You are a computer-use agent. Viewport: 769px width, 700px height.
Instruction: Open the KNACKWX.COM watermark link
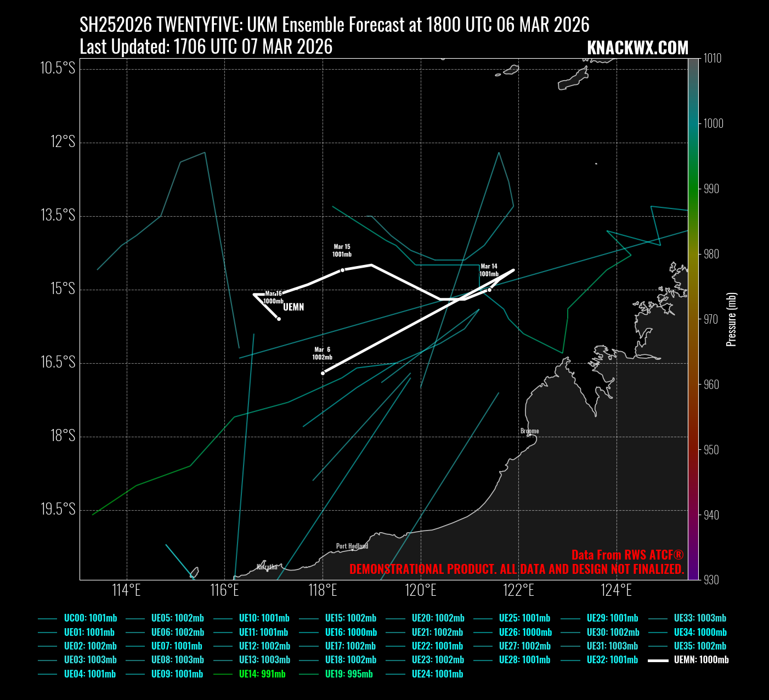[637, 48]
